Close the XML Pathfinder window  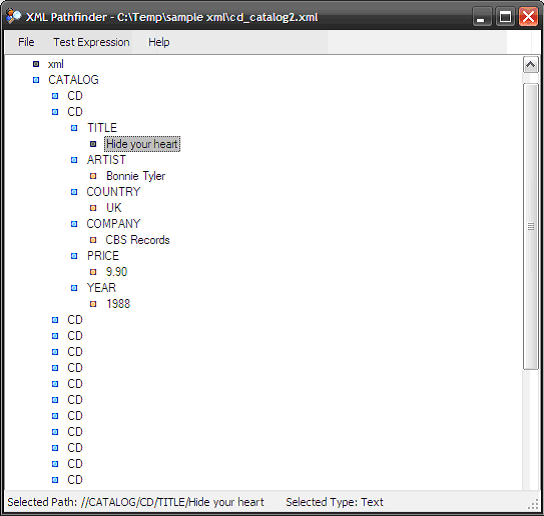coord(528,17)
